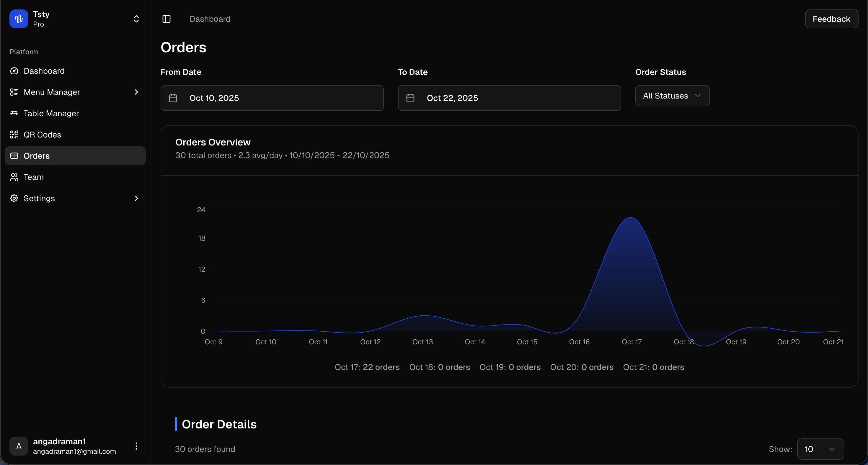Click the QR Codes sidebar icon
Viewport: 868px width, 465px height.
click(x=14, y=134)
